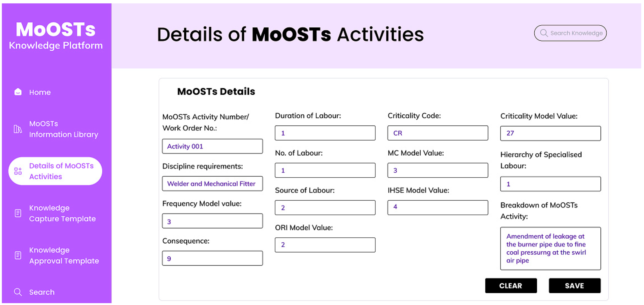Screen dimensions: 644x305
Task: Click the Details of MoOSTs Activities grid icon
Action: tap(18, 171)
